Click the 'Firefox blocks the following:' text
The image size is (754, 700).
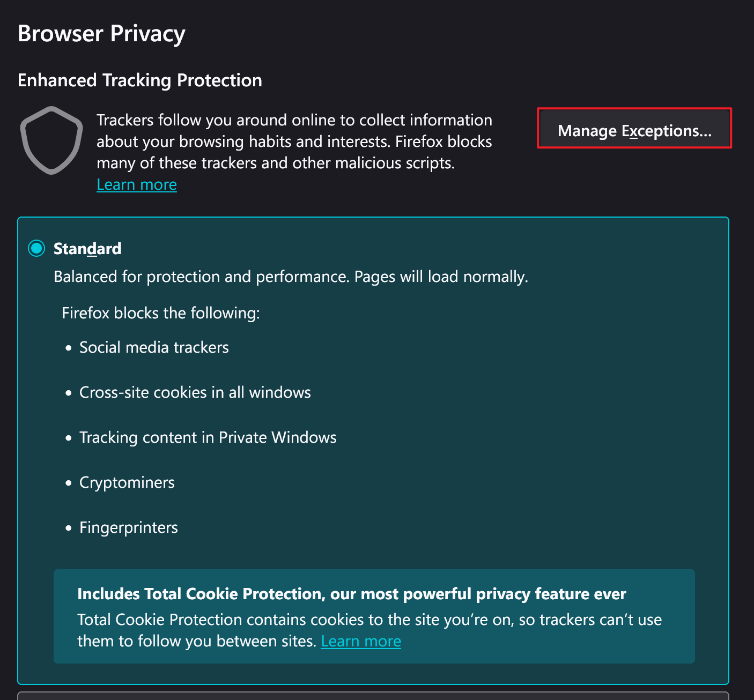(161, 313)
